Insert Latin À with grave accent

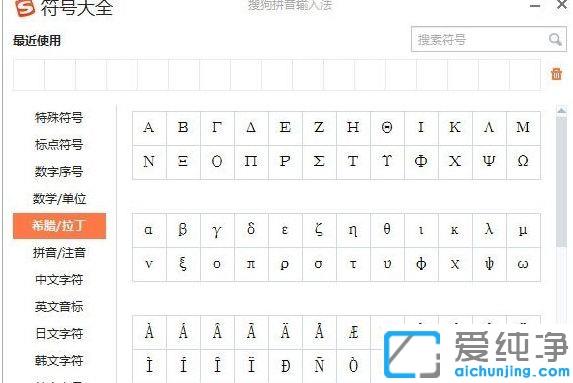pos(149,332)
